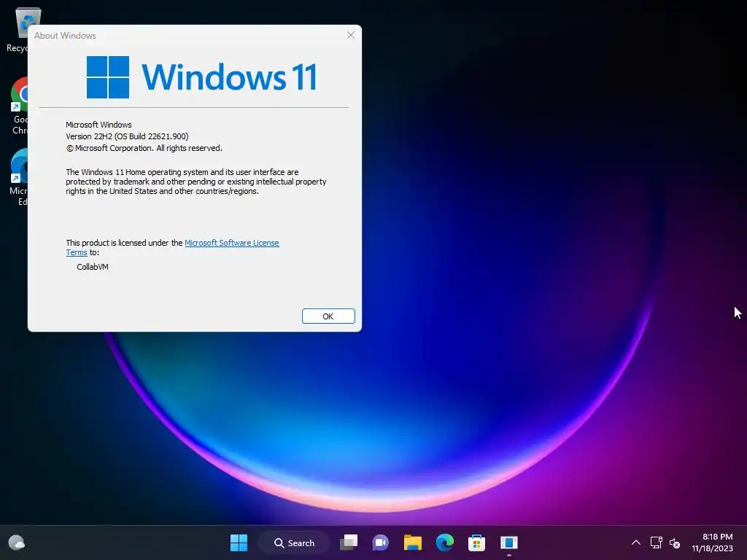Image resolution: width=747 pixels, height=560 pixels.
Task: Click the 'Microsoft Windows' text line
Action: click(x=98, y=125)
